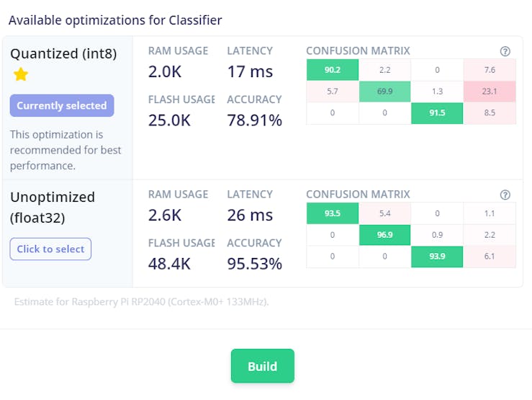Click the 78.91% accuracy value
Image resolution: width=532 pixels, height=400 pixels.
[254, 120]
